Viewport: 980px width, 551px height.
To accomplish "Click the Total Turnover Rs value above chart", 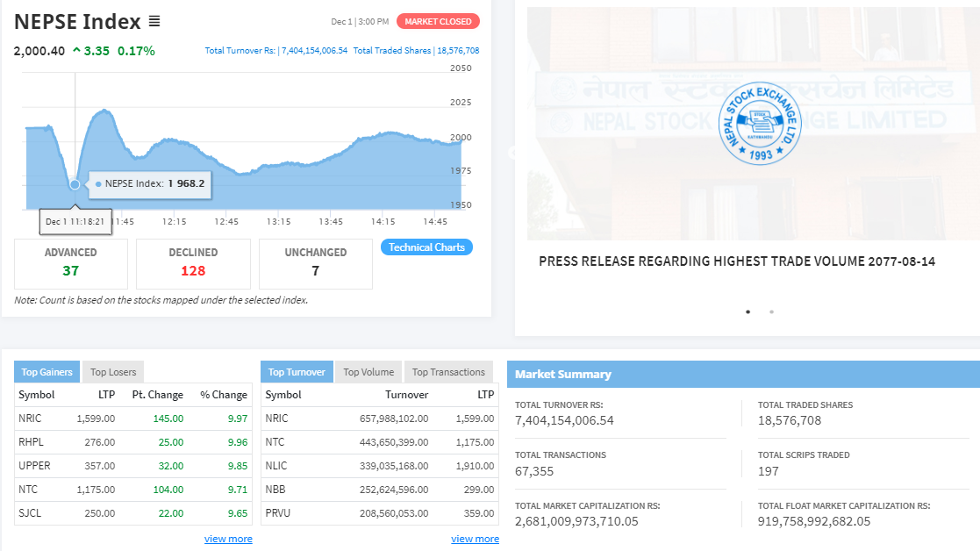I will (x=314, y=51).
